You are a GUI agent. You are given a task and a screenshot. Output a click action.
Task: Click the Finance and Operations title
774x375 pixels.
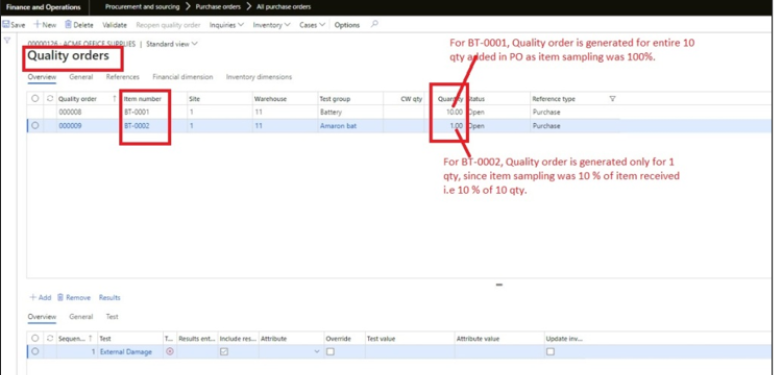(43, 7)
